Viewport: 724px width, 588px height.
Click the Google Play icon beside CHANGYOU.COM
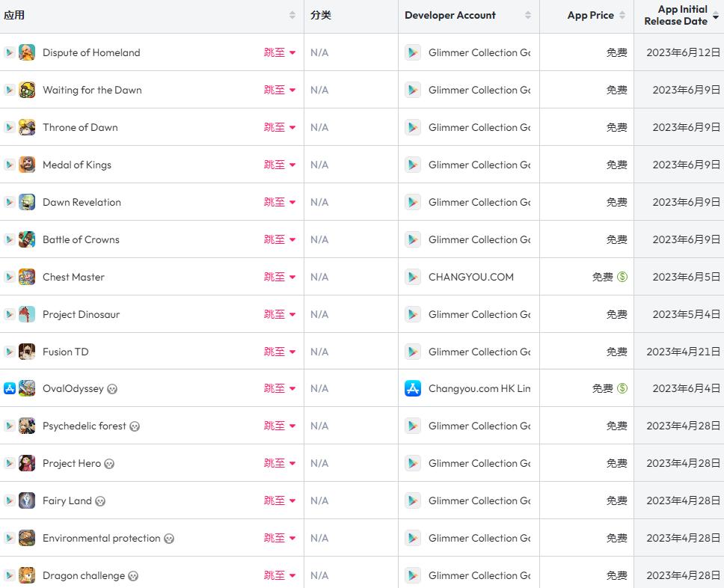point(413,277)
